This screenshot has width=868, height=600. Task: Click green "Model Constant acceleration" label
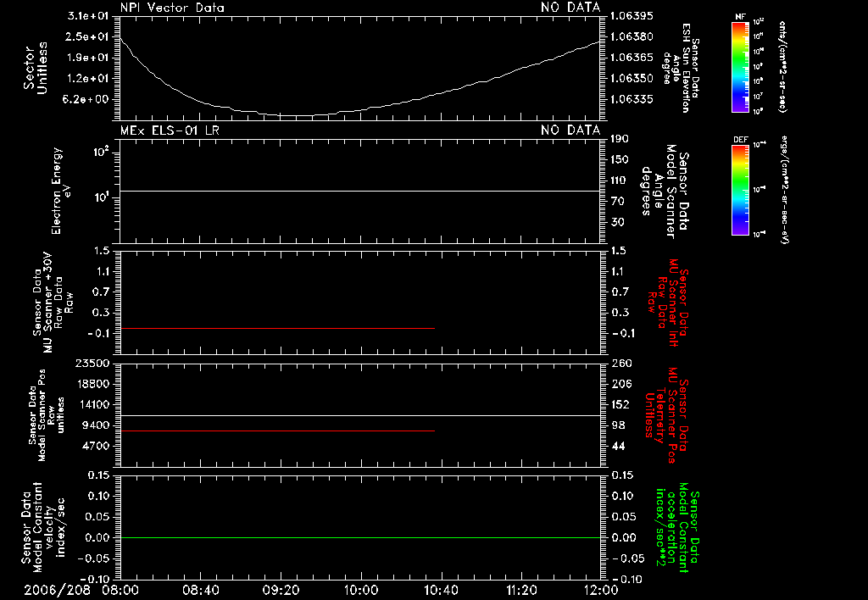(x=677, y=527)
